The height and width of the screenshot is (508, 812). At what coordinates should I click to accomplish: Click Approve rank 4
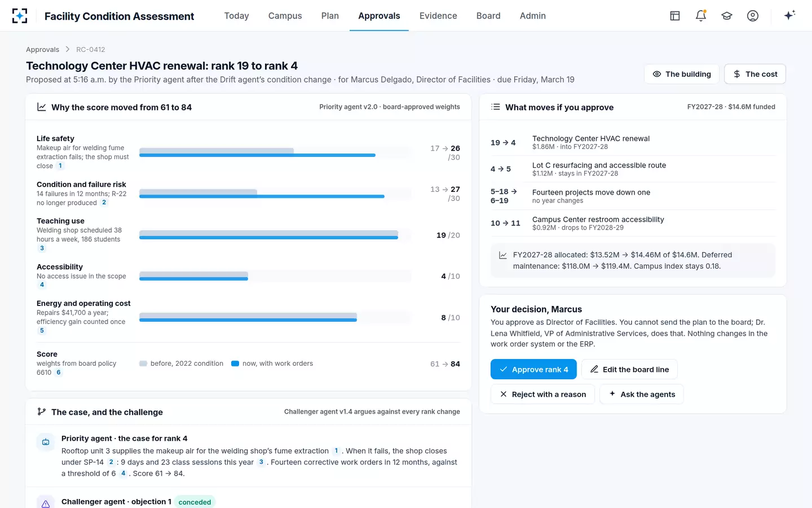(x=533, y=369)
